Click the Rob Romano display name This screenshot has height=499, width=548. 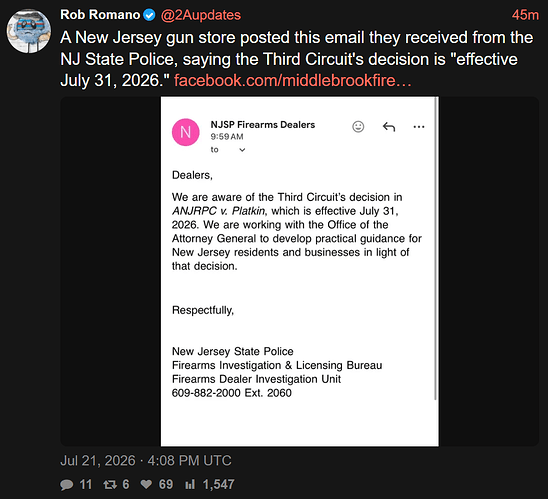(100, 15)
